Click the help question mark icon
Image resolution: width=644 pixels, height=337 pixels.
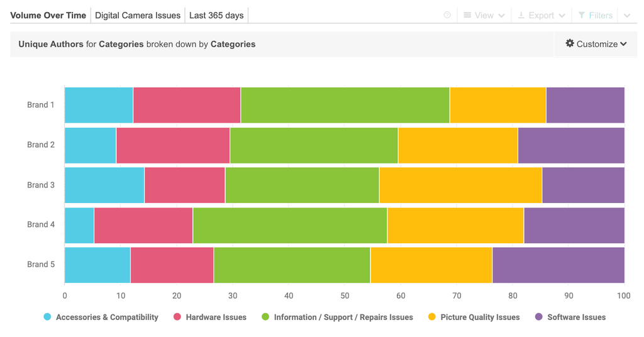(447, 15)
